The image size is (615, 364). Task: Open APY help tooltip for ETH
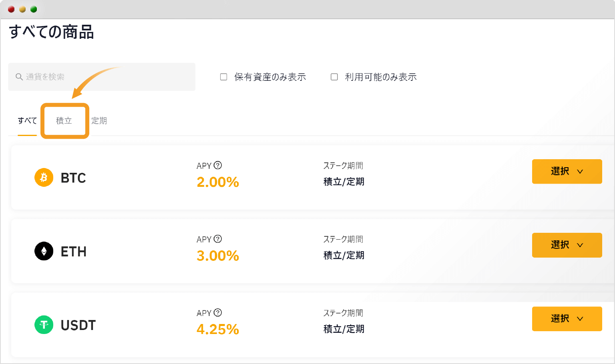(218, 239)
